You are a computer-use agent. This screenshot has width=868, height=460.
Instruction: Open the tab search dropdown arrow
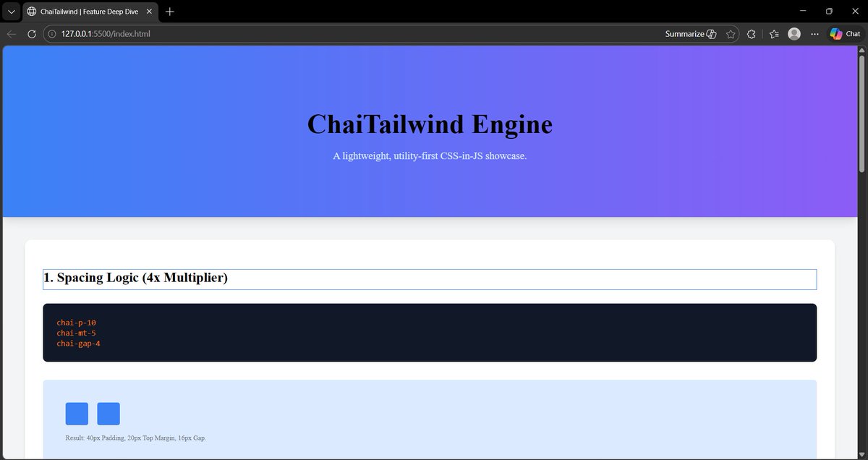[11, 12]
